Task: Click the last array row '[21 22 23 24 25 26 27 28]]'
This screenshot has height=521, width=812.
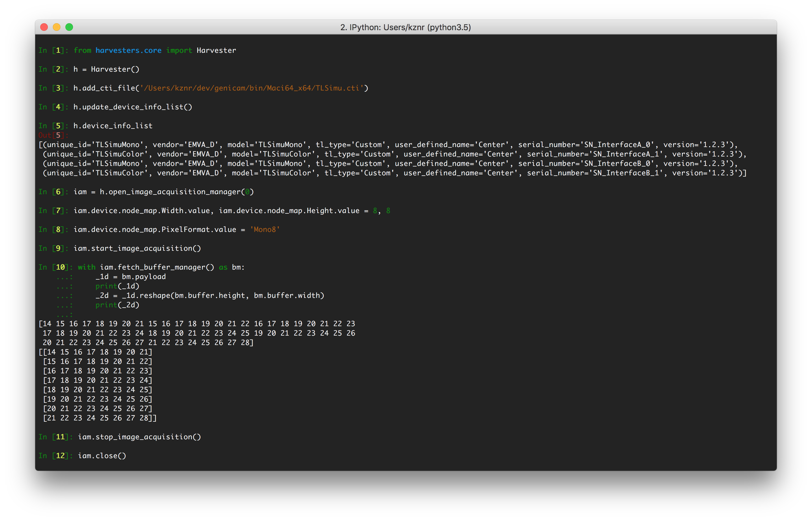Action: (100, 418)
